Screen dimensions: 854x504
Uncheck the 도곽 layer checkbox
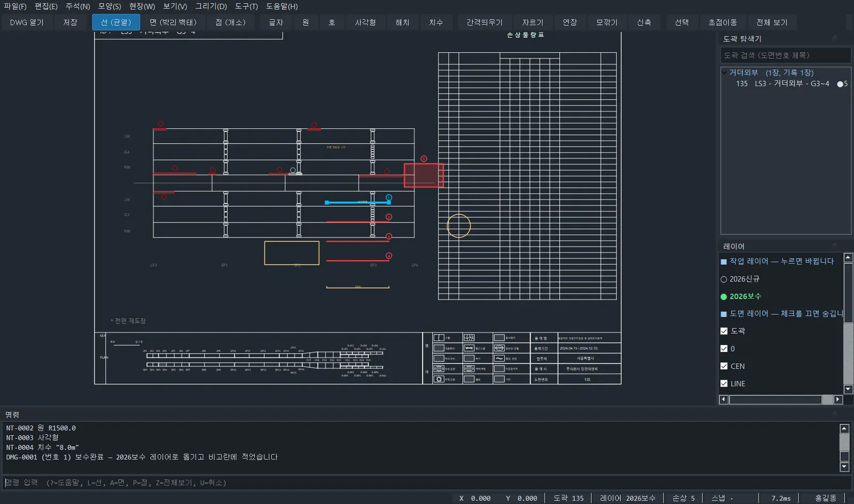724,331
